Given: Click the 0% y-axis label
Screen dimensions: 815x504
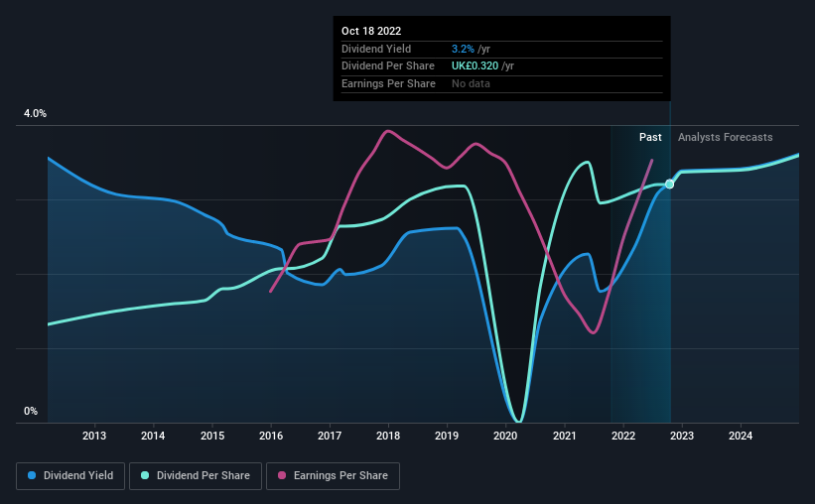Looking at the screenshot, I should pos(31,412).
